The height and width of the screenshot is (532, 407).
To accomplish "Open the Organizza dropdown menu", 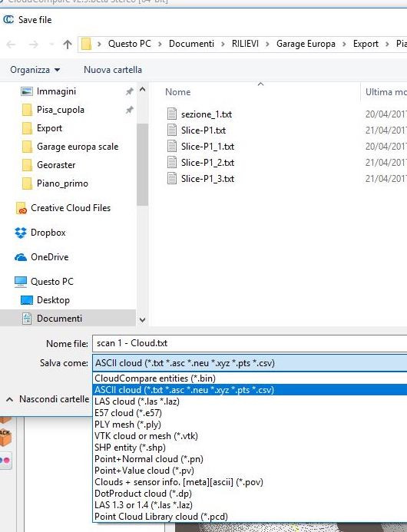I will pos(35,70).
